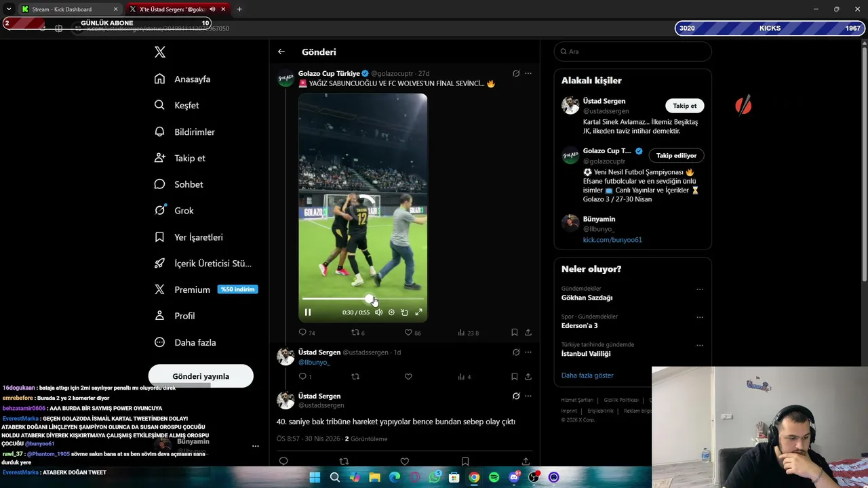The height and width of the screenshot is (488, 868).
Task: Open taskbar search
Action: click(x=335, y=477)
